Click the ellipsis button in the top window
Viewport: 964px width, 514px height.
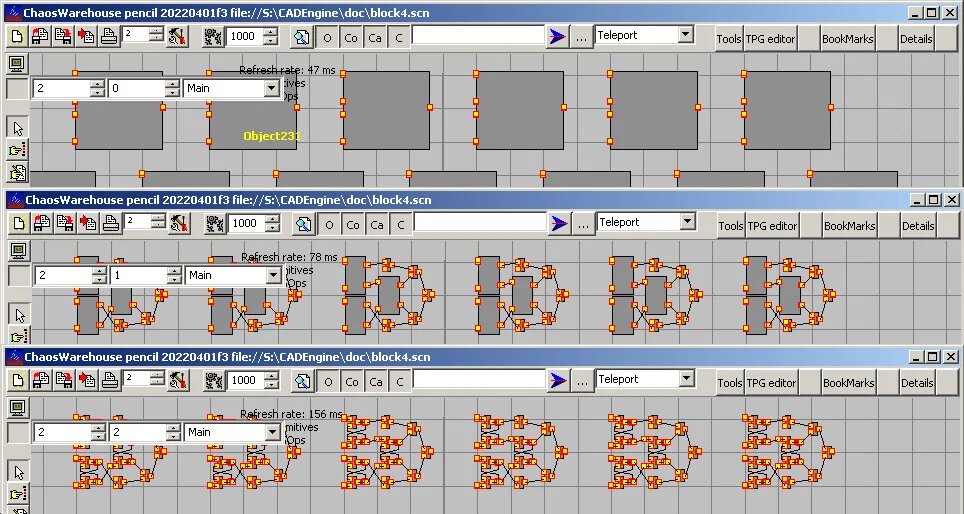[x=581, y=38]
